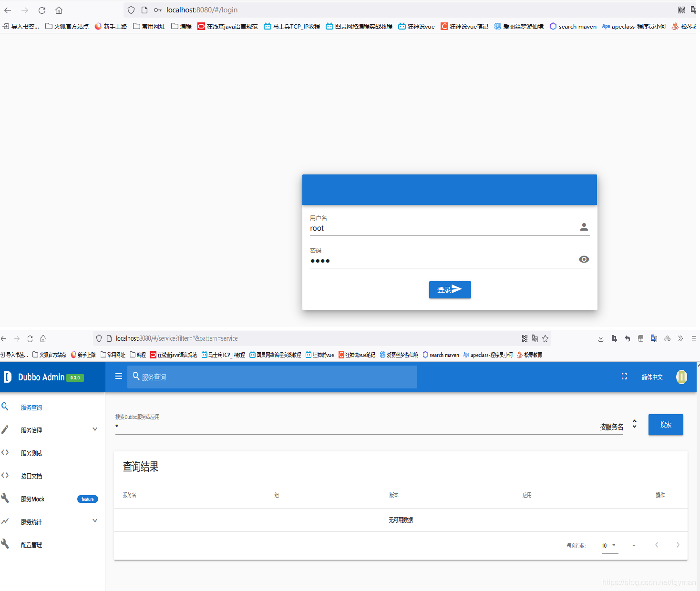700x591 pixels.
Task: Click home icon in Dubbo Admin browser
Action: [x=43, y=338]
